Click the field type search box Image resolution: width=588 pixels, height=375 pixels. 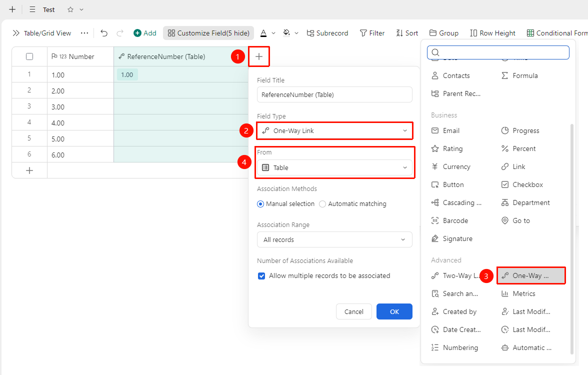(x=498, y=52)
